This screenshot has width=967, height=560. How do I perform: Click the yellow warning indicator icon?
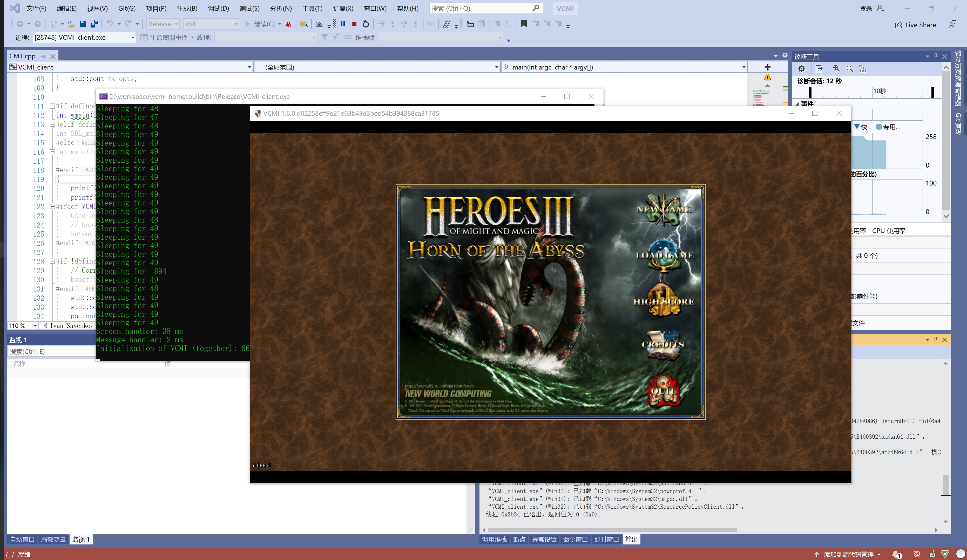pos(767,77)
